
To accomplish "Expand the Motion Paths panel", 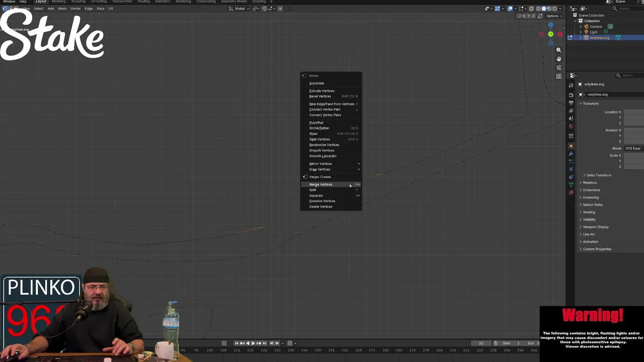I will [x=593, y=205].
